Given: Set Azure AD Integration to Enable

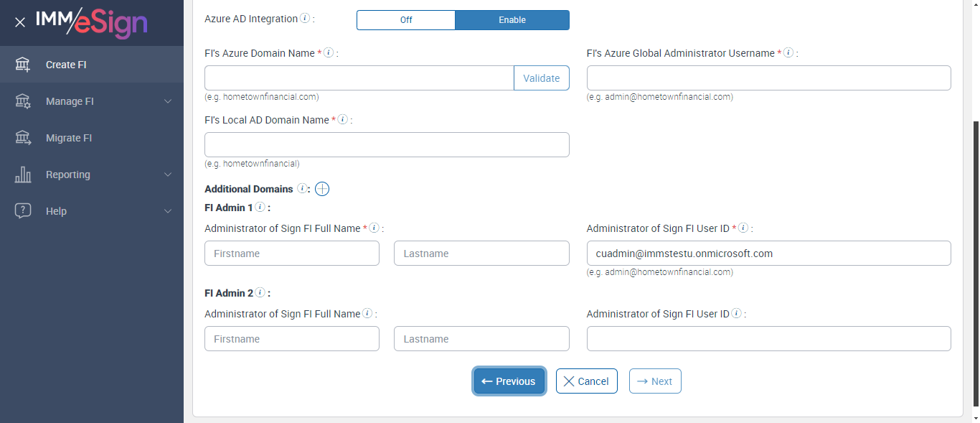Looking at the screenshot, I should click(512, 20).
